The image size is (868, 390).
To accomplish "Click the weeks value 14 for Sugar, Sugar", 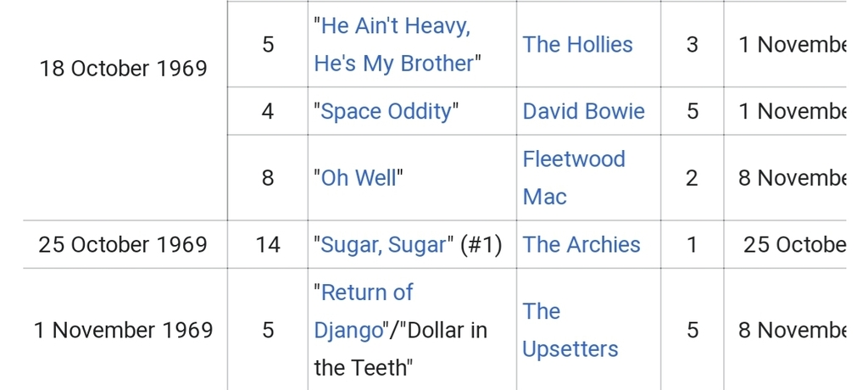I will 268,244.
